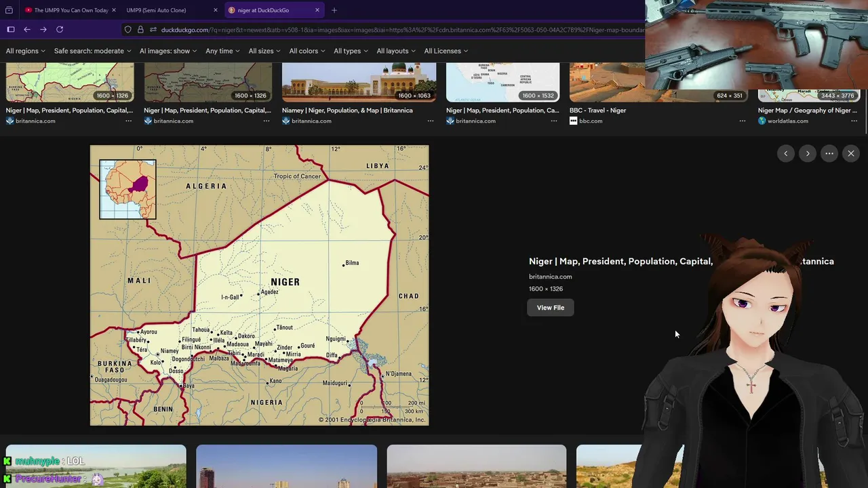Click the bbc.com source link
Image resolution: width=868 pixels, height=488 pixels.
591,121
